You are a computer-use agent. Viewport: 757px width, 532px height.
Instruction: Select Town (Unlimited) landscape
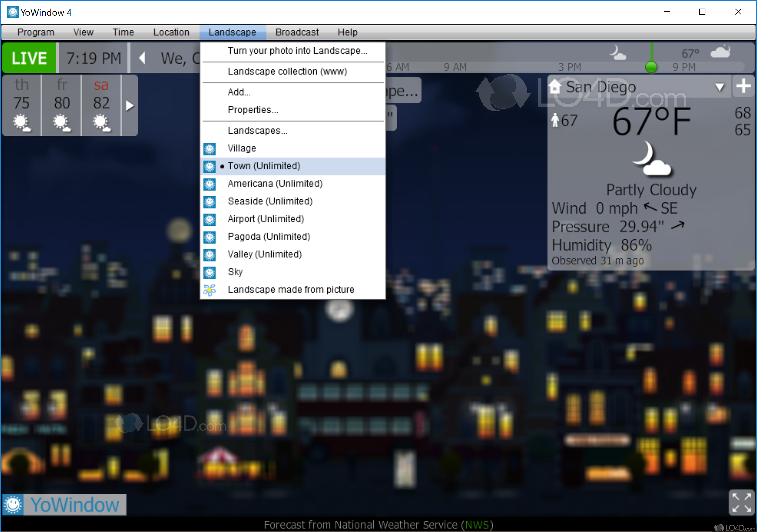[293, 166]
